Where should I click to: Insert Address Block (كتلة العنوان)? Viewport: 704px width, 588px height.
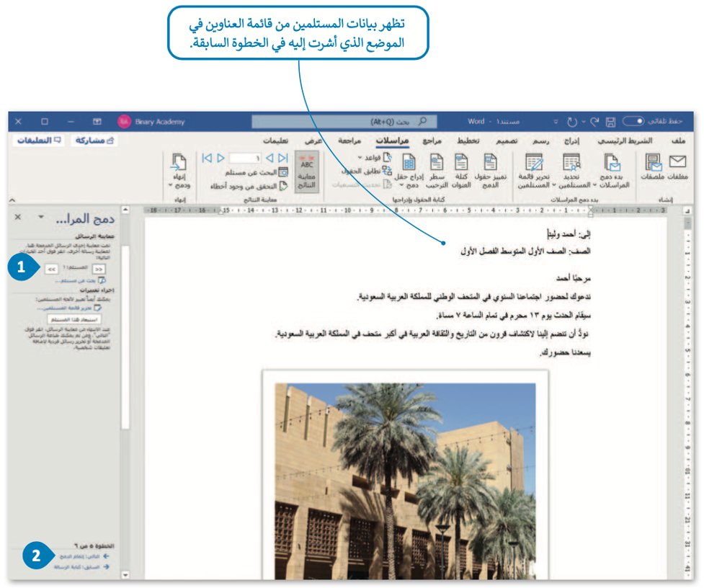point(461,171)
